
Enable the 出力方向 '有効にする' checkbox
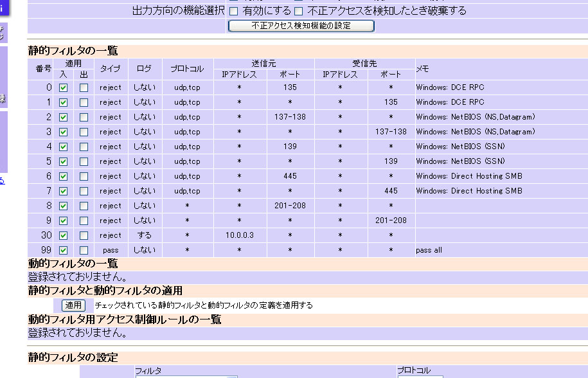pyautogui.click(x=233, y=11)
